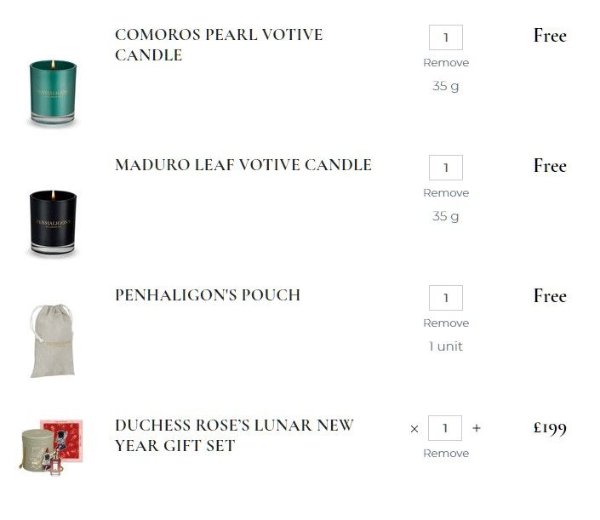600x520 pixels.
Task: Click the Maduro Leaf black candle image
Action: click(52, 221)
